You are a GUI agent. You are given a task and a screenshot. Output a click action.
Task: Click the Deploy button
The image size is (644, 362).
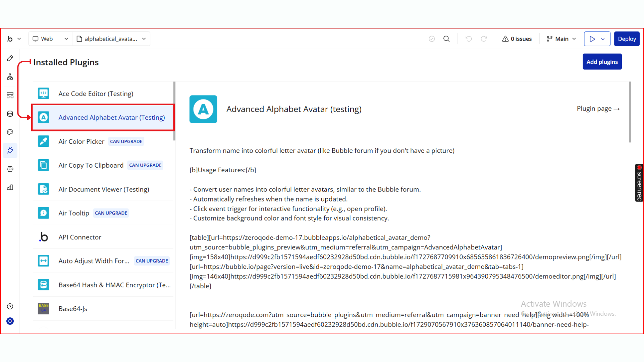pos(627,39)
